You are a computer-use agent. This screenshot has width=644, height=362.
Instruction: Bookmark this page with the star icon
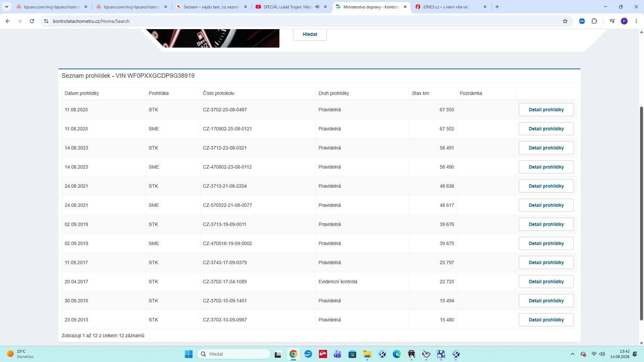click(x=565, y=21)
